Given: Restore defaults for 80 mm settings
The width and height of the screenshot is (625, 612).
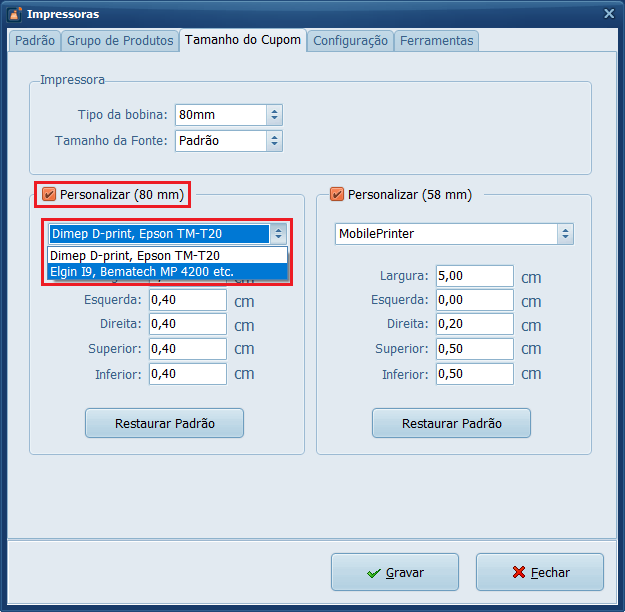Looking at the screenshot, I should point(164,423).
